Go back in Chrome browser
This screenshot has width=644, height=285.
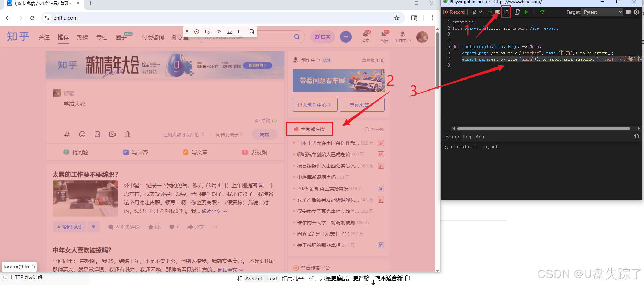pyautogui.click(x=8, y=18)
